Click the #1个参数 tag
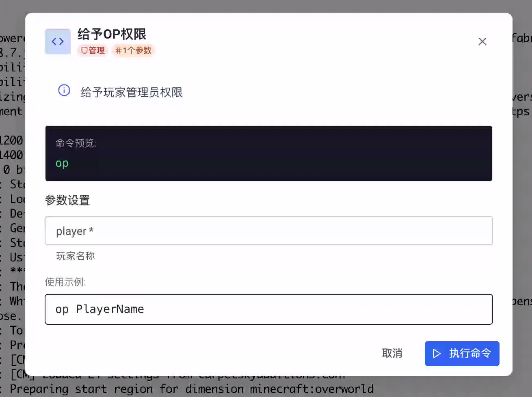Image resolution: width=532 pixels, height=397 pixels. 133,50
